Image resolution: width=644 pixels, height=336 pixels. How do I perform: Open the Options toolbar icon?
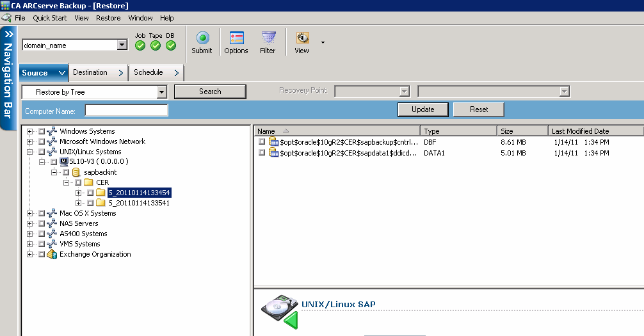[236, 38]
